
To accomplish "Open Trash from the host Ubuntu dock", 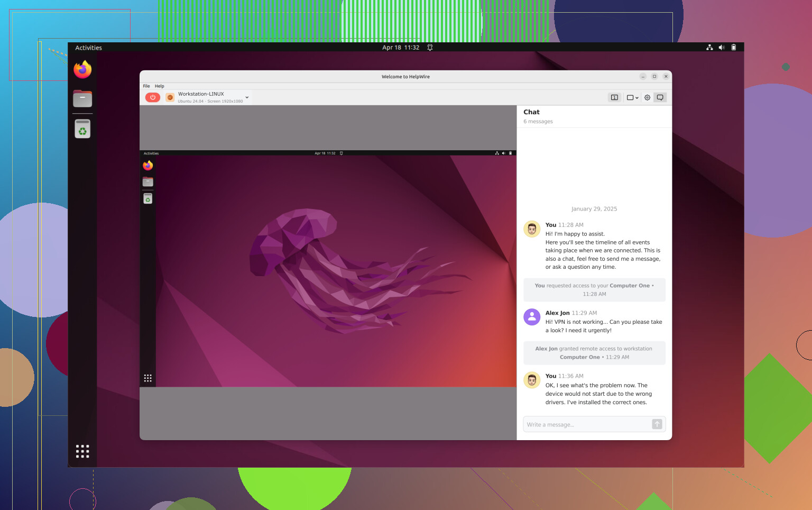I will 82,129.
